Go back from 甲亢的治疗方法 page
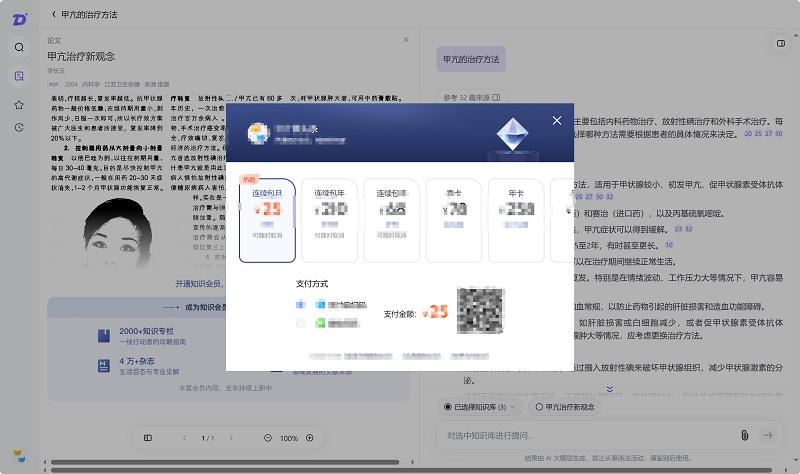 (x=54, y=14)
